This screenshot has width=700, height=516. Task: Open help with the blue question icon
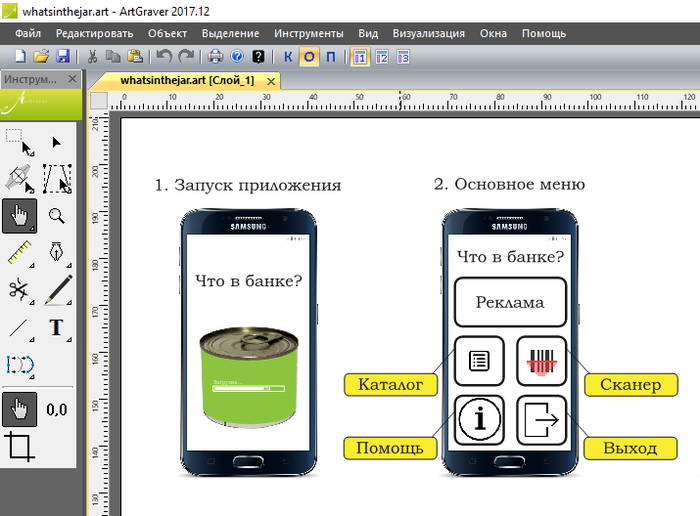click(237, 57)
